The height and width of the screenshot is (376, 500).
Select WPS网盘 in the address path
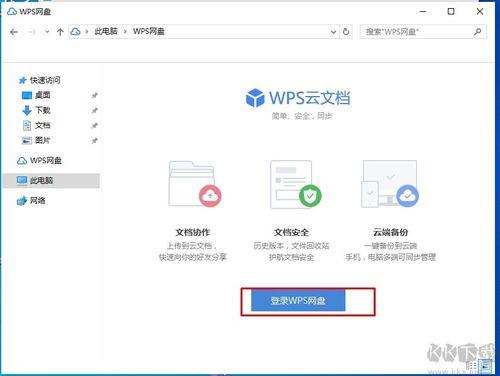[x=149, y=31]
